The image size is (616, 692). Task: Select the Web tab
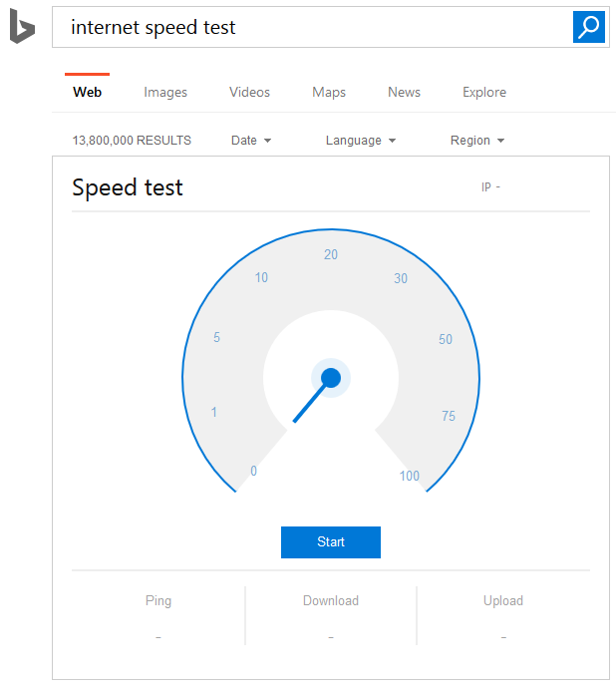click(87, 92)
